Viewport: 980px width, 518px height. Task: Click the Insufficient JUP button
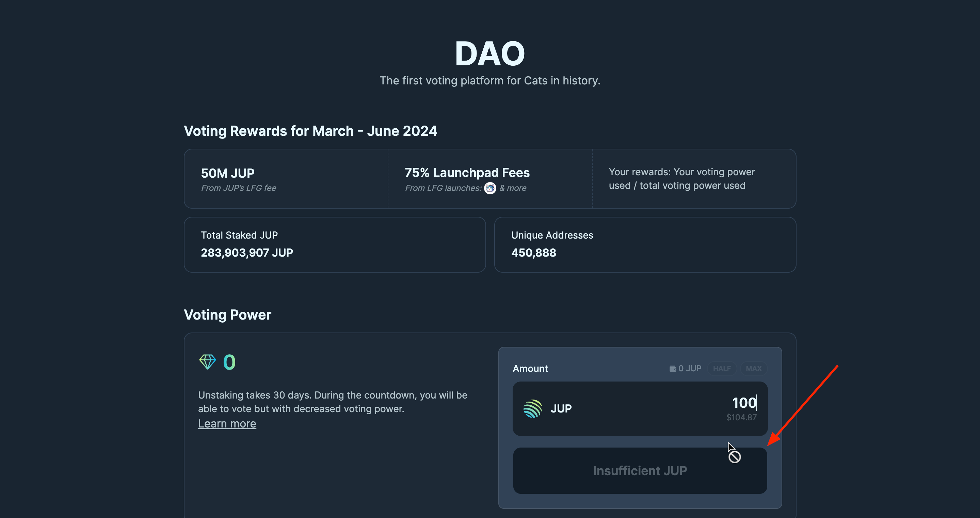pyautogui.click(x=640, y=470)
